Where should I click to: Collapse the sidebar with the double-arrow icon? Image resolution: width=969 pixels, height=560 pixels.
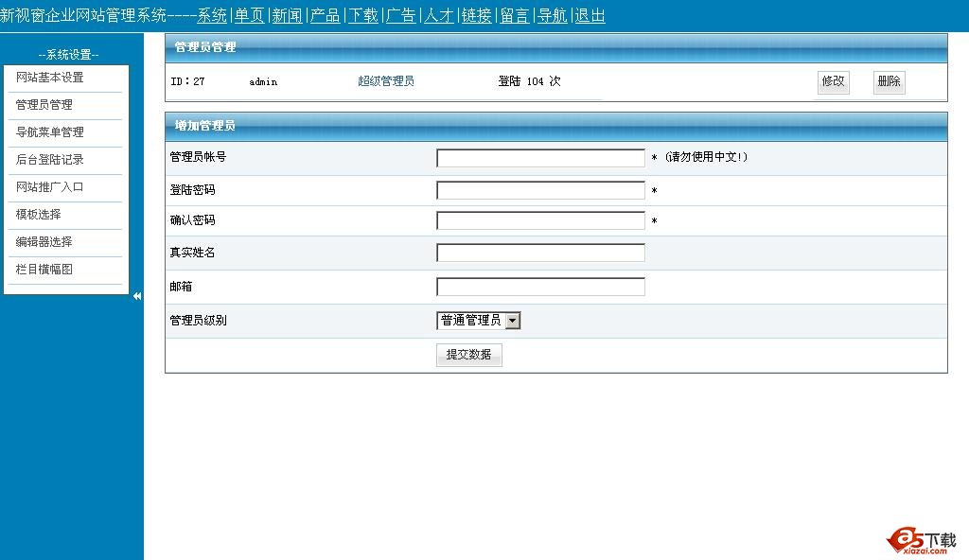coord(137,296)
